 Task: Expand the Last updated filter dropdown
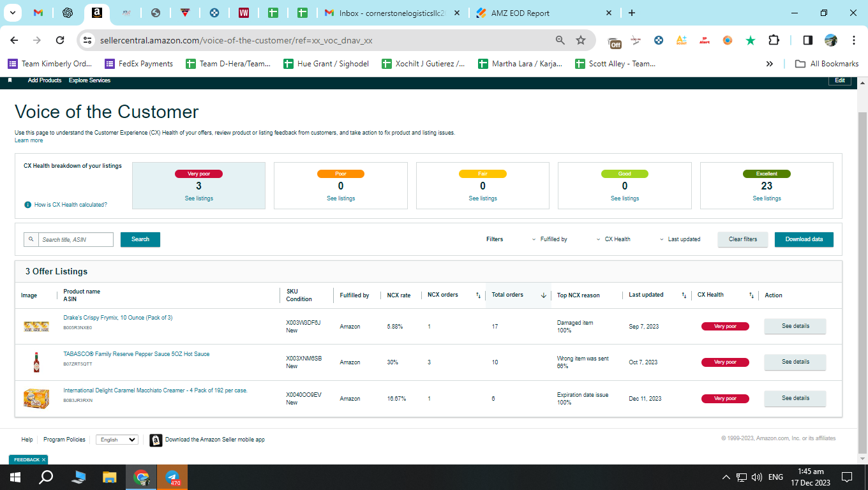point(680,239)
